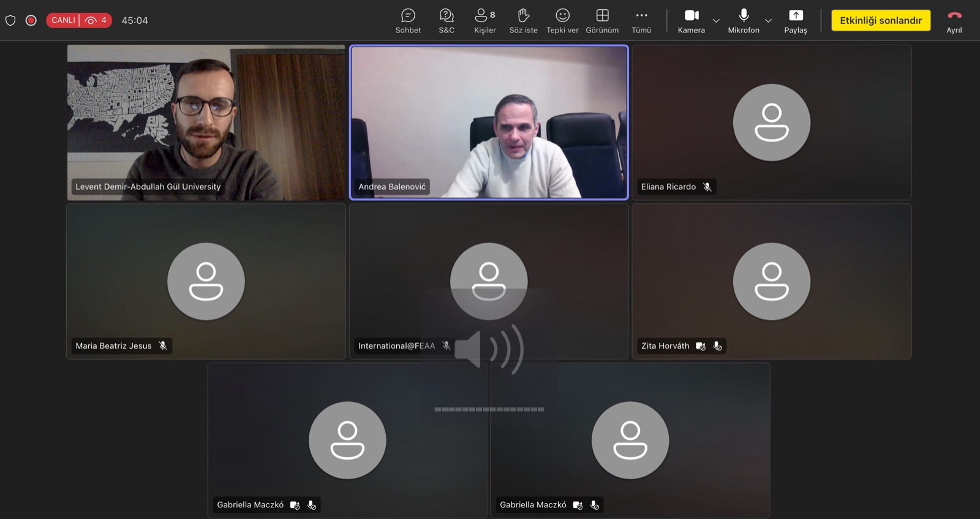Viewport: 980px width, 519px height.
Task: Click the volume level indicator bar
Action: coord(489,409)
